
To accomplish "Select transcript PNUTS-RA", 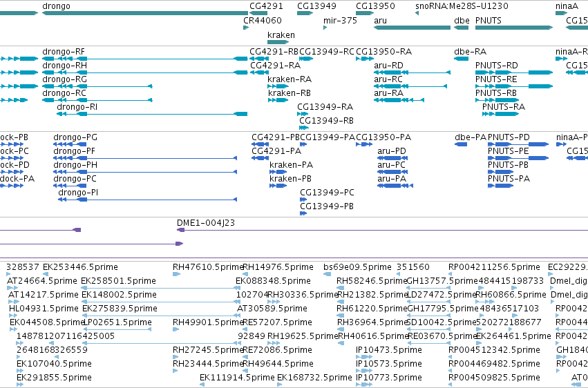I will pos(504,107).
